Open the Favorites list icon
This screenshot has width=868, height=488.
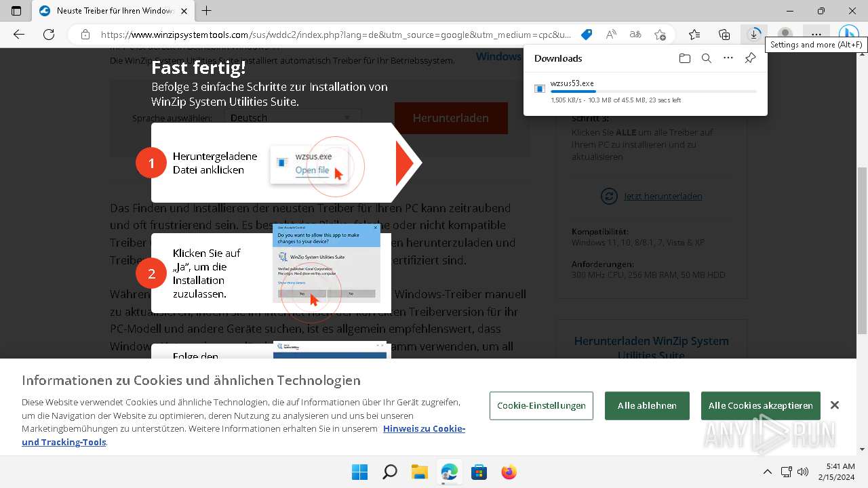(x=694, y=35)
